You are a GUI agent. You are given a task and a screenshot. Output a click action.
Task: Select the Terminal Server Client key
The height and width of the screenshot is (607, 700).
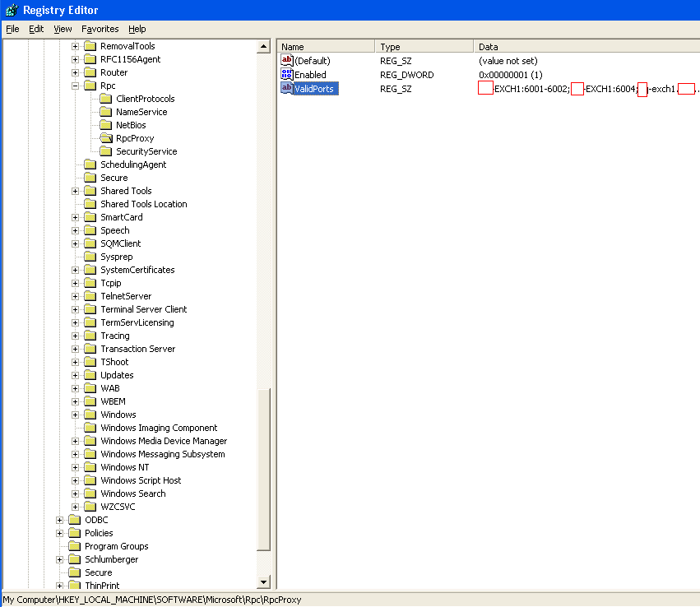point(143,309)
